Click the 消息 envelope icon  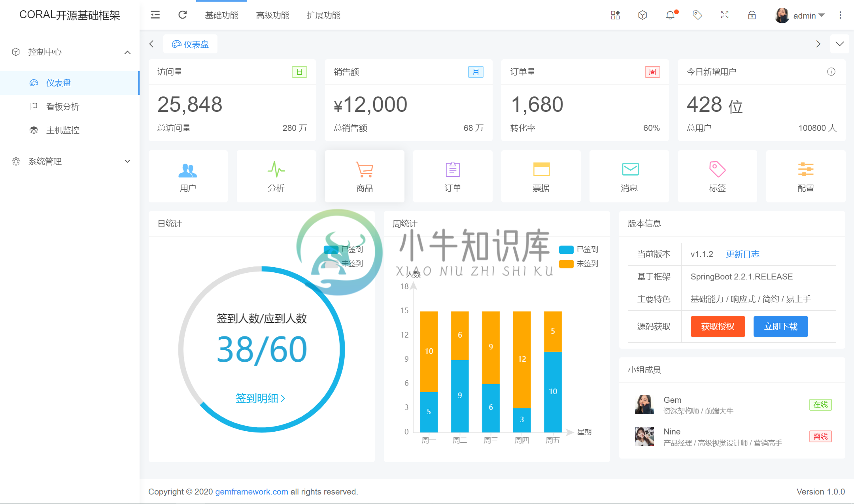coord(630,169)
